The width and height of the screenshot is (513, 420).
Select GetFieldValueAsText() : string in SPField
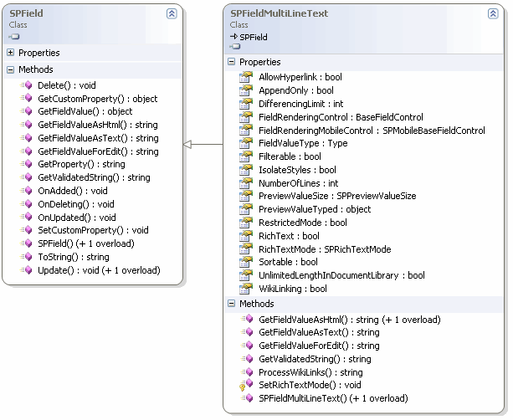(x=98, y=138)
